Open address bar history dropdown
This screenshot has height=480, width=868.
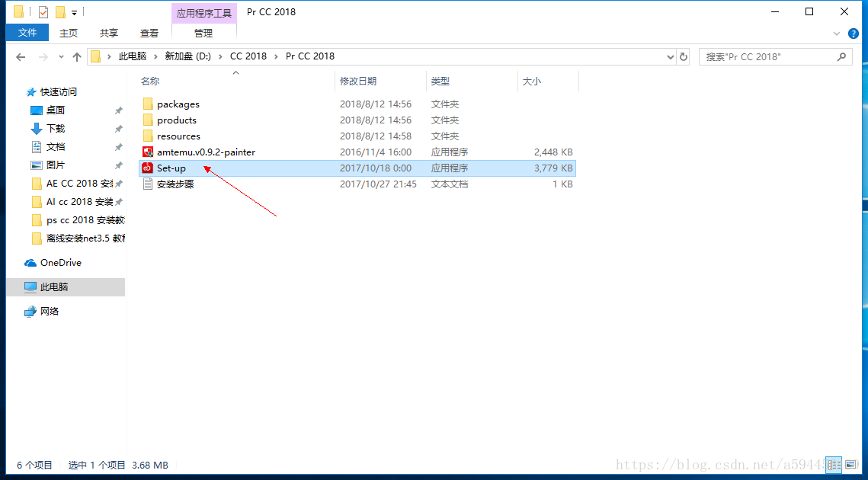(x=671, y=56)
